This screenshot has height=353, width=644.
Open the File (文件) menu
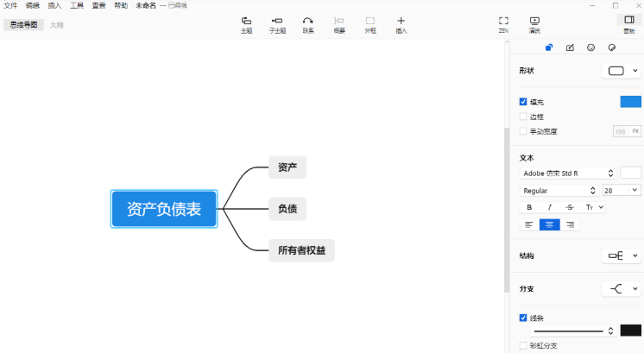click(10, 5)
